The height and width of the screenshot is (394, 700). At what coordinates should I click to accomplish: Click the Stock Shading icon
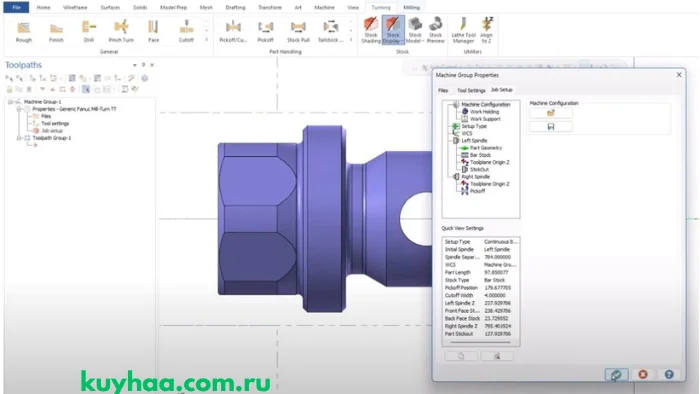[371, 30]
